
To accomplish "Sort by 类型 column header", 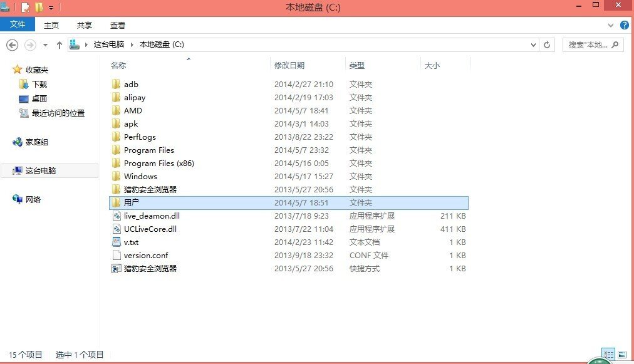I will click(x=357, y=65).
